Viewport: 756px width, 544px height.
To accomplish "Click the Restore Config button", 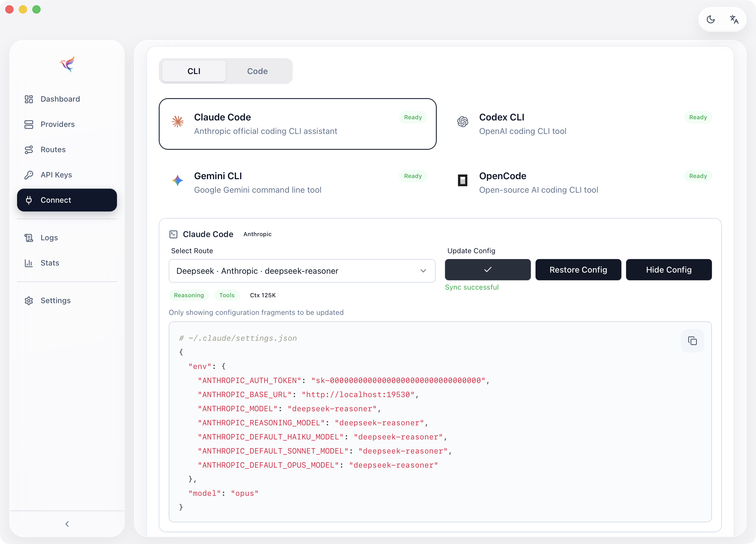I will coord(578,270).
